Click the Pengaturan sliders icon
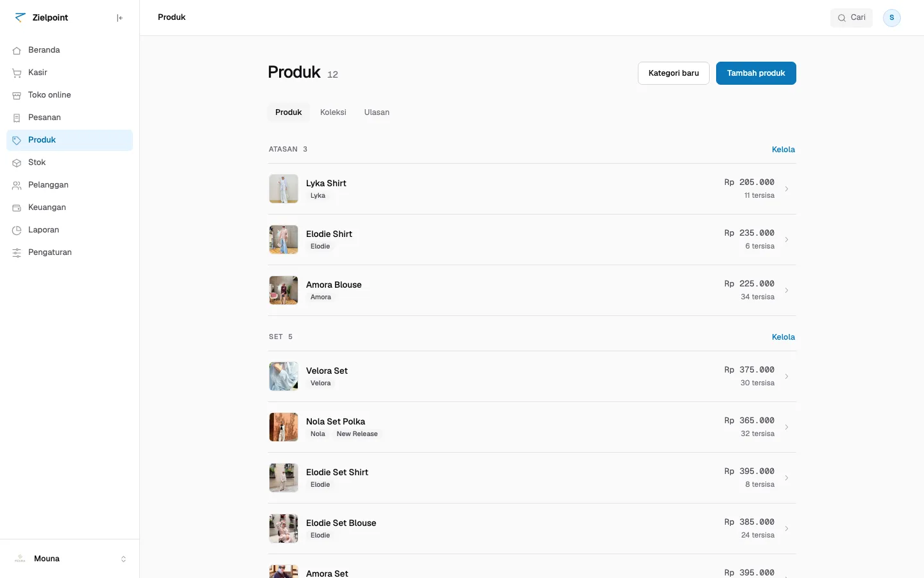The height and width of the screenshot is (578, 924). [17, 252]
